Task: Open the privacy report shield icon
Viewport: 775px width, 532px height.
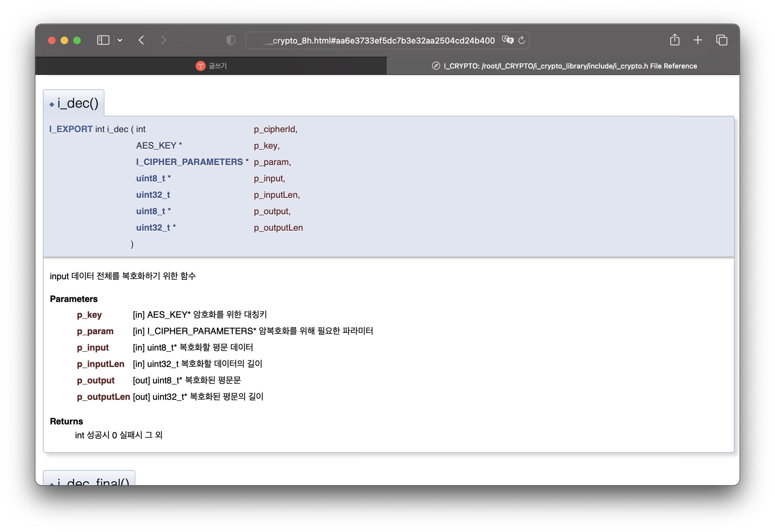Action: [231, 40]
